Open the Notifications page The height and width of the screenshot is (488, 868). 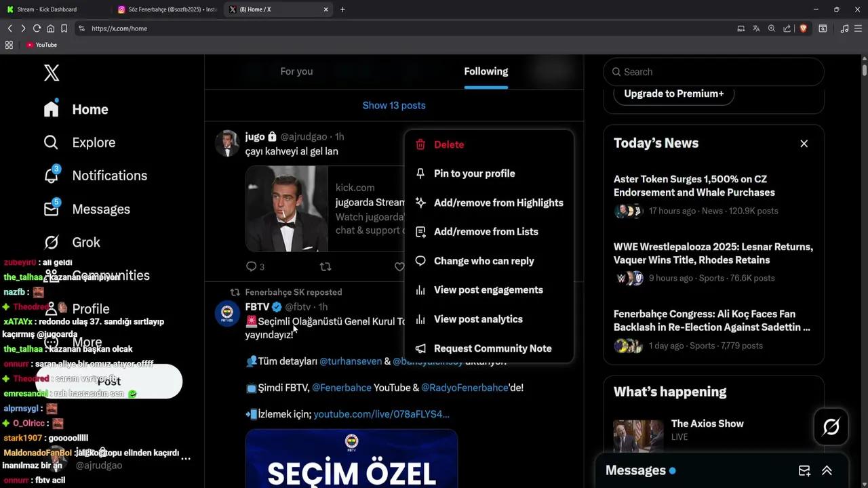(95, 176)
